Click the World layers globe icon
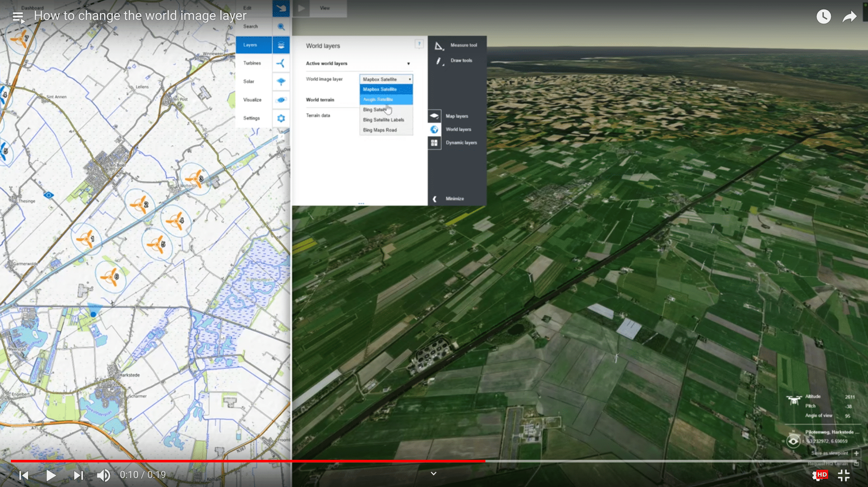This screenshot has height=487, width=868. (434, 130)
